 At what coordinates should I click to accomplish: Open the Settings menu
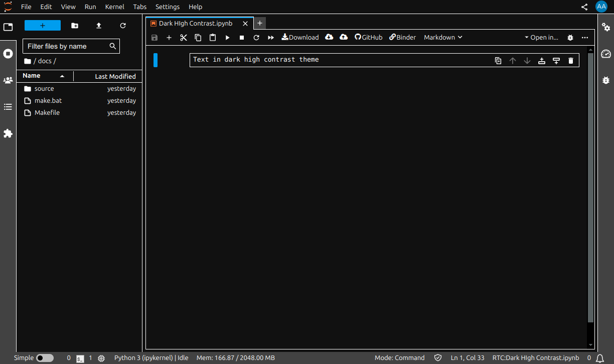[168, 7]
